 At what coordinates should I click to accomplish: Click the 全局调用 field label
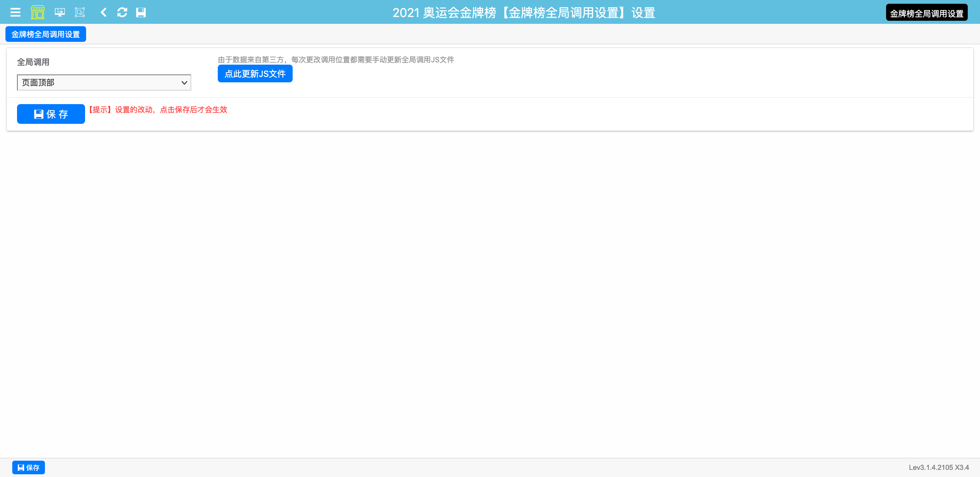33,62
